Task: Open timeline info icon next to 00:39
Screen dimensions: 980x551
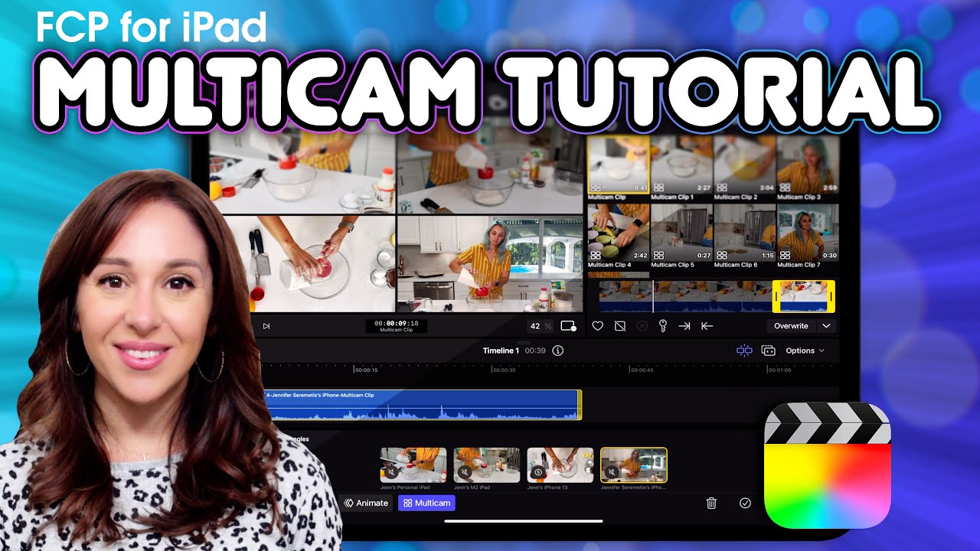Action: click(558, 350)
